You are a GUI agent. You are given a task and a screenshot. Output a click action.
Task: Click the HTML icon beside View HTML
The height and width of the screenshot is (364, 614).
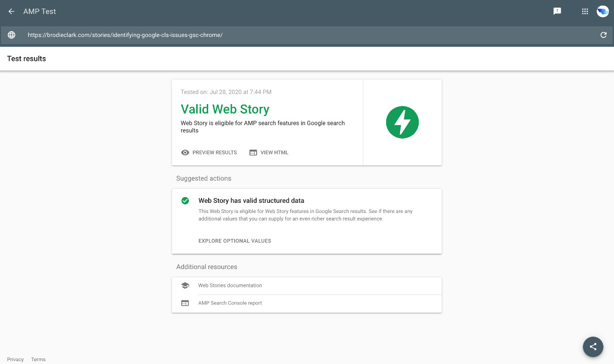tap(253, 152)
